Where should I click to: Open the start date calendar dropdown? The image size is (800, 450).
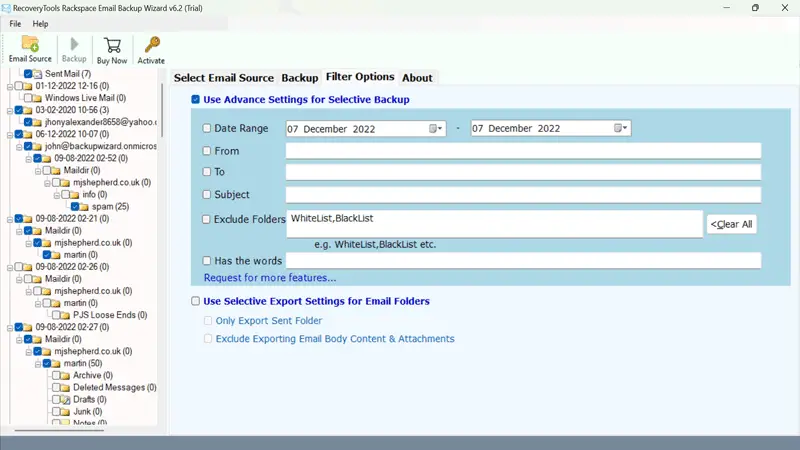tap(436, 129)
